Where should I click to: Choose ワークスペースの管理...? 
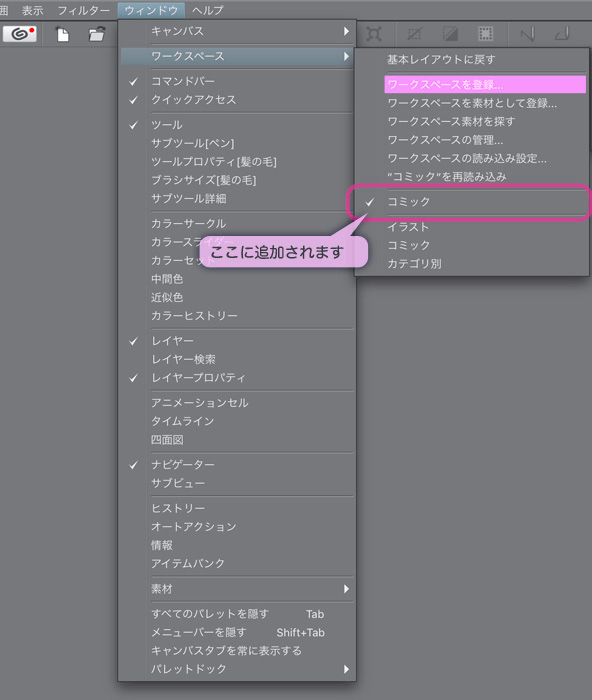471,140
